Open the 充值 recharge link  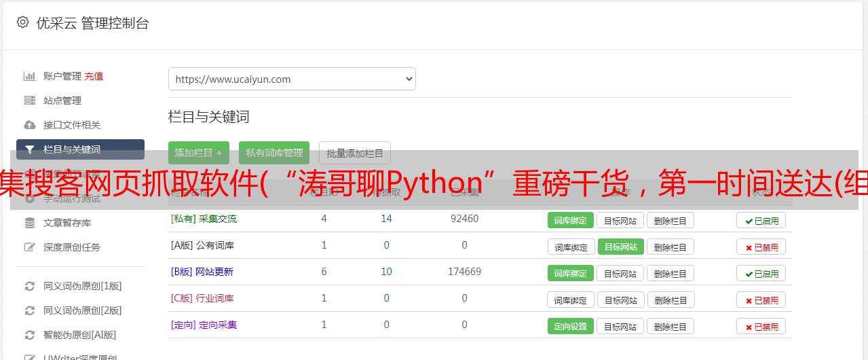(x=94, y=76)
